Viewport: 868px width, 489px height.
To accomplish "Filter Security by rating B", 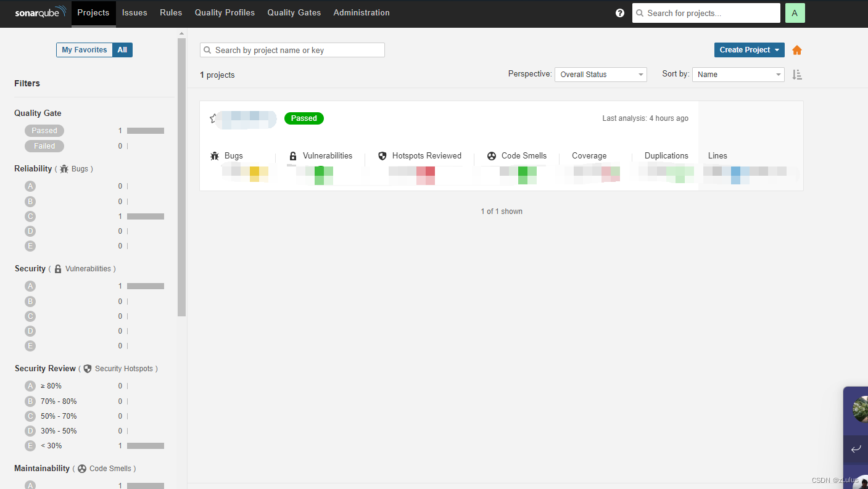I will coord(30,302).
